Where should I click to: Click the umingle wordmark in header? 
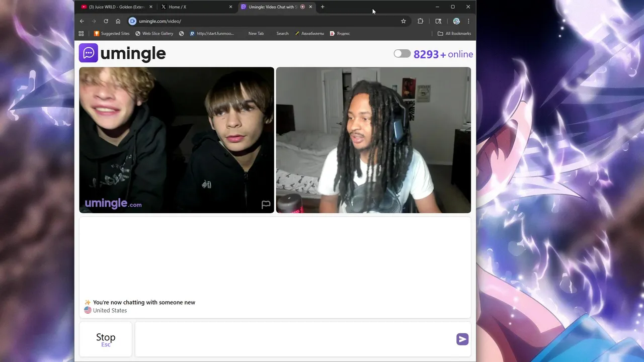(133, 53)
